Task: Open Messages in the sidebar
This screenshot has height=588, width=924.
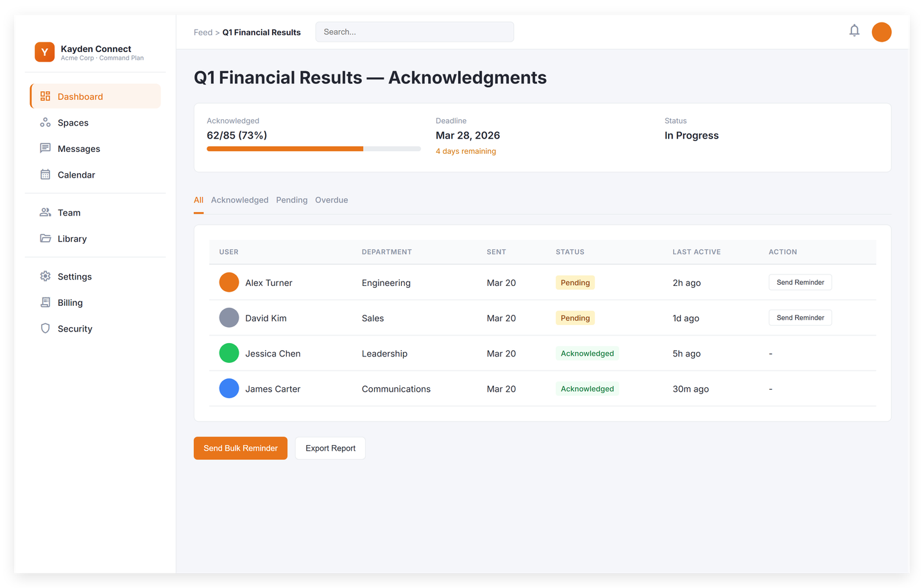Action: 96,148
